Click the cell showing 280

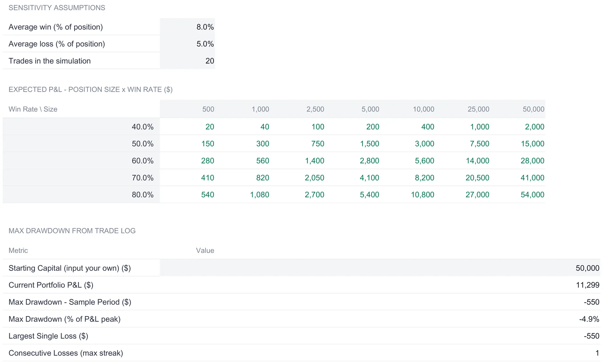(208, 160)
